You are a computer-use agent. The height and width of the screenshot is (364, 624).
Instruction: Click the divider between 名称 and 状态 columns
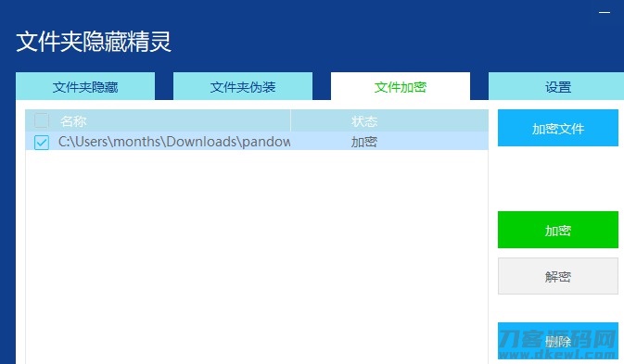[x=290, y=120]
